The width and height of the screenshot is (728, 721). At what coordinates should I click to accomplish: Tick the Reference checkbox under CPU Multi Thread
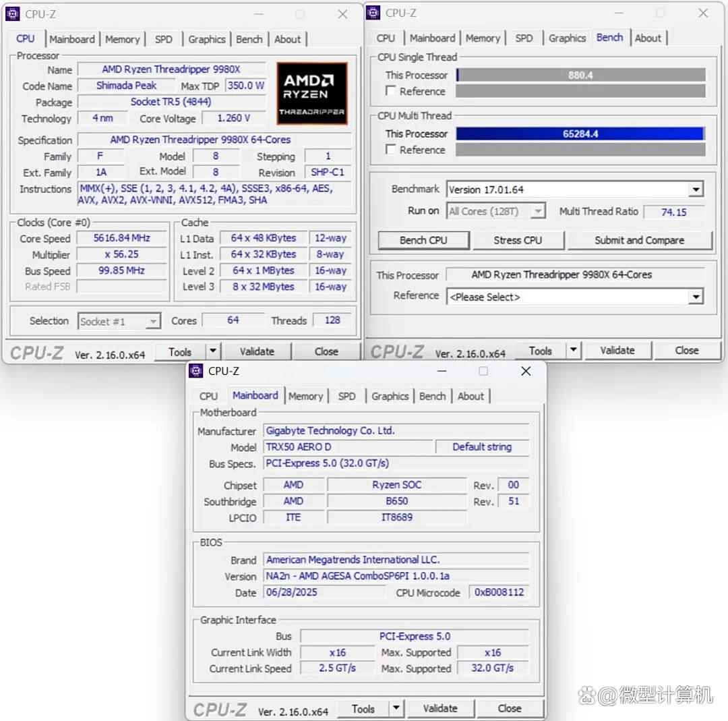[391, 150]
